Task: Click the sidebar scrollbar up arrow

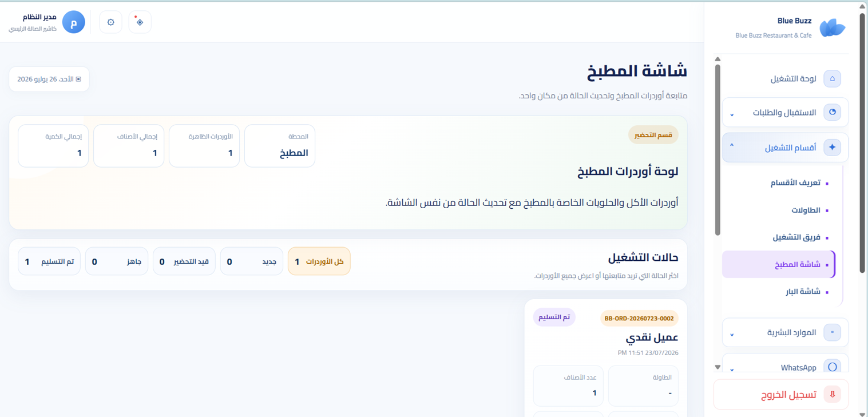Action: pos(718,59)
